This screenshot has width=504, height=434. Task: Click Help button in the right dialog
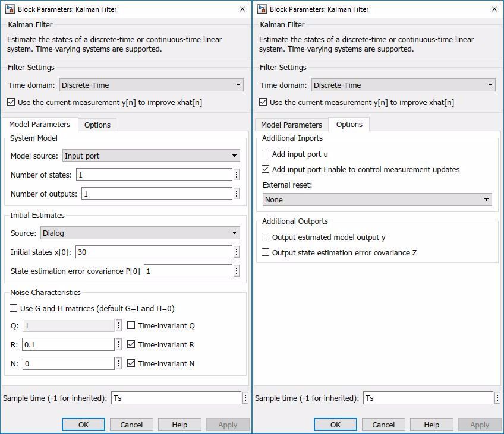431,425
